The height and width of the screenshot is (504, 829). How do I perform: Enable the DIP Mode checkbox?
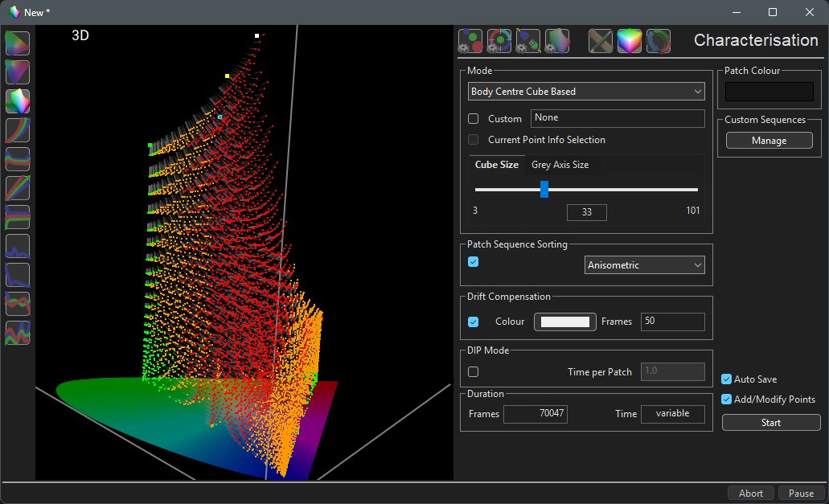point(473,372)
